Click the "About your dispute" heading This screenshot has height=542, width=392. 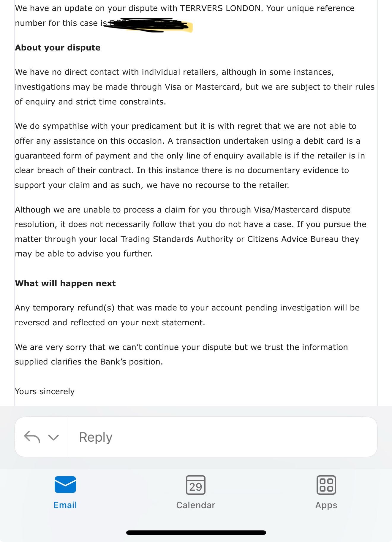(58, 48)
